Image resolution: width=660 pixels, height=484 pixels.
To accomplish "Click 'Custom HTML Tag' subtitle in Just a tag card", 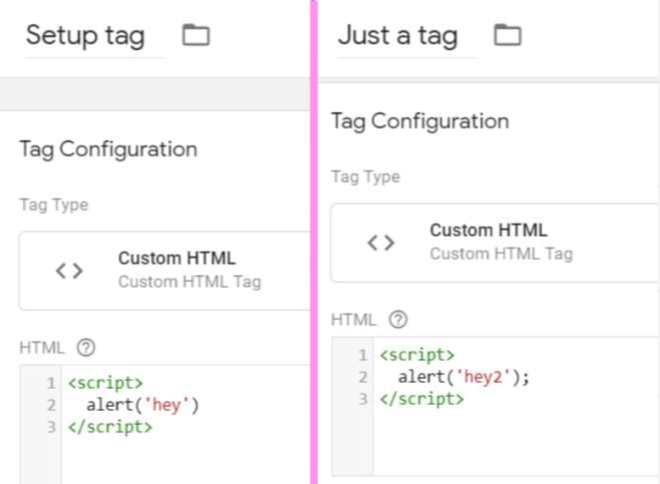I will (x=501, y=254).
